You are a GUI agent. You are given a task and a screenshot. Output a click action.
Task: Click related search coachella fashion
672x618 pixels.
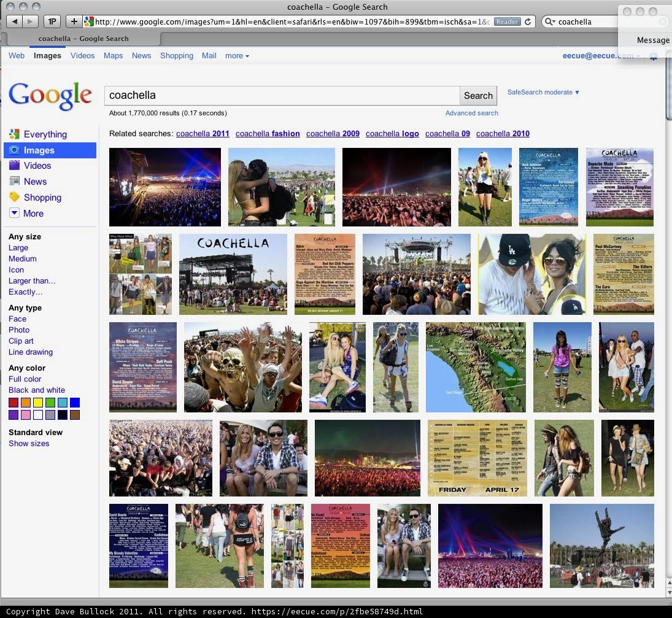[x=268, y=133]
